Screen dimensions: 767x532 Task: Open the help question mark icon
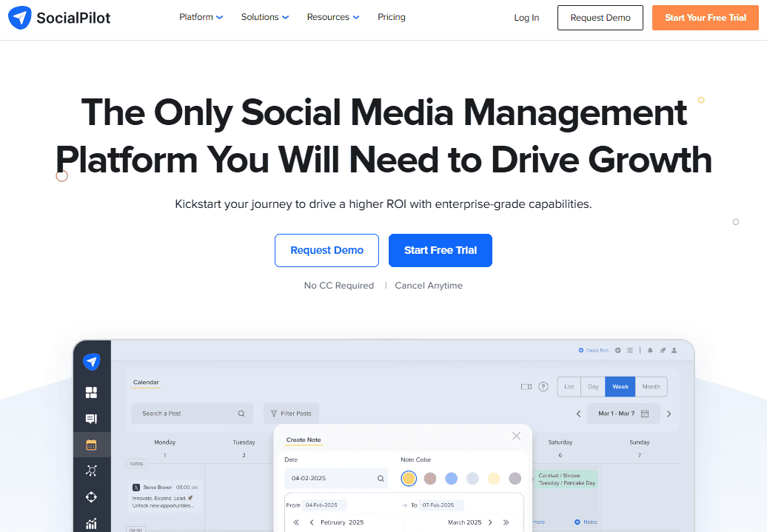[x=543, y=386]
